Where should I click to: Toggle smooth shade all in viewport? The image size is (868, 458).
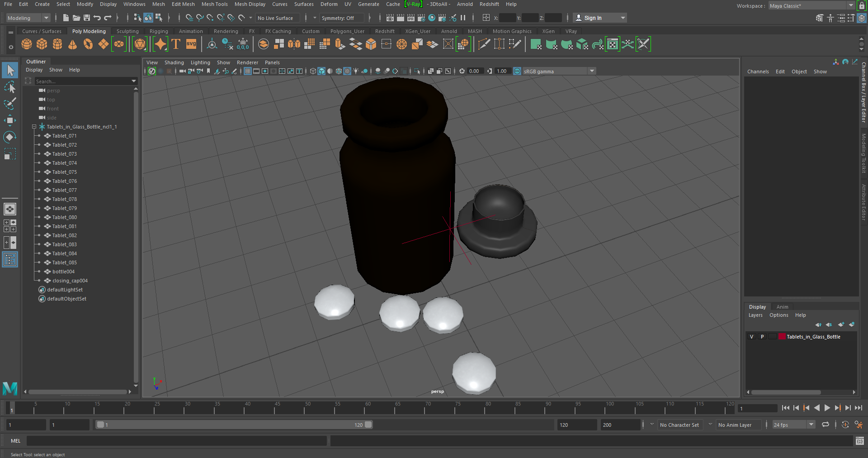[321, 71]
